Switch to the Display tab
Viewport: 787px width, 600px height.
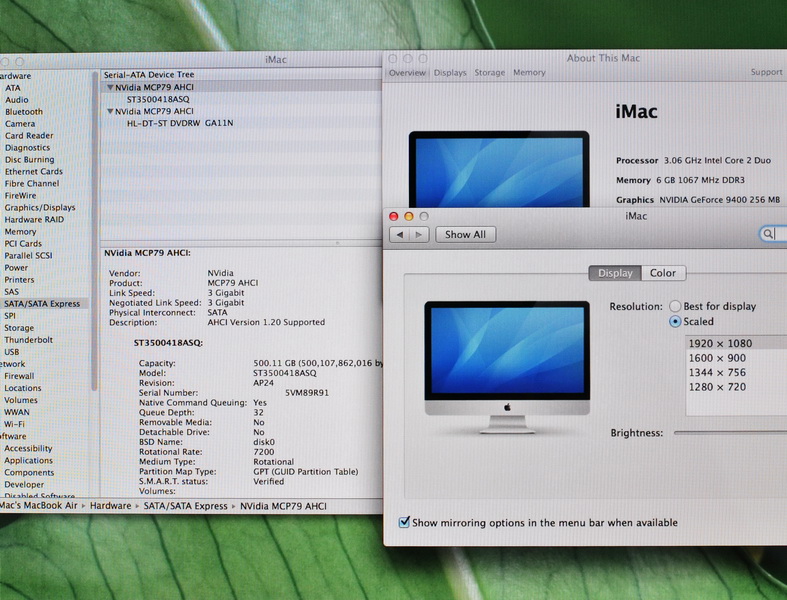point(615,273)
